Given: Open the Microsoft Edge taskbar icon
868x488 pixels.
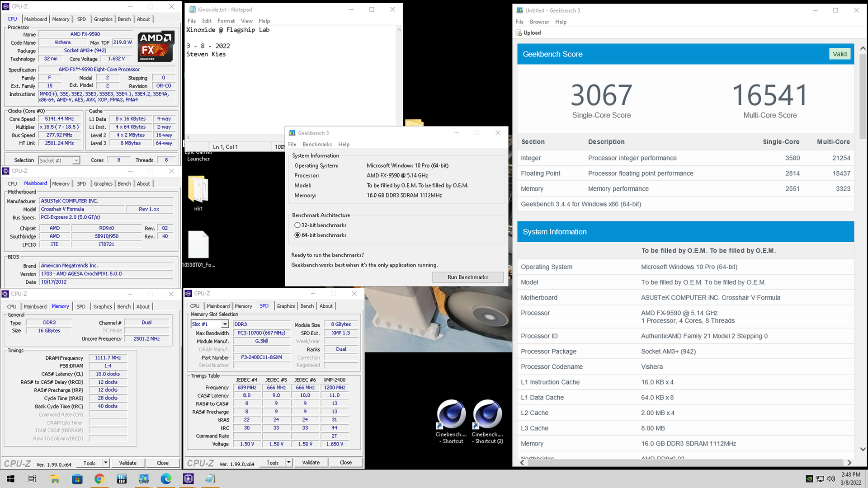Looking at the screenshot, I should click(166, 479).
